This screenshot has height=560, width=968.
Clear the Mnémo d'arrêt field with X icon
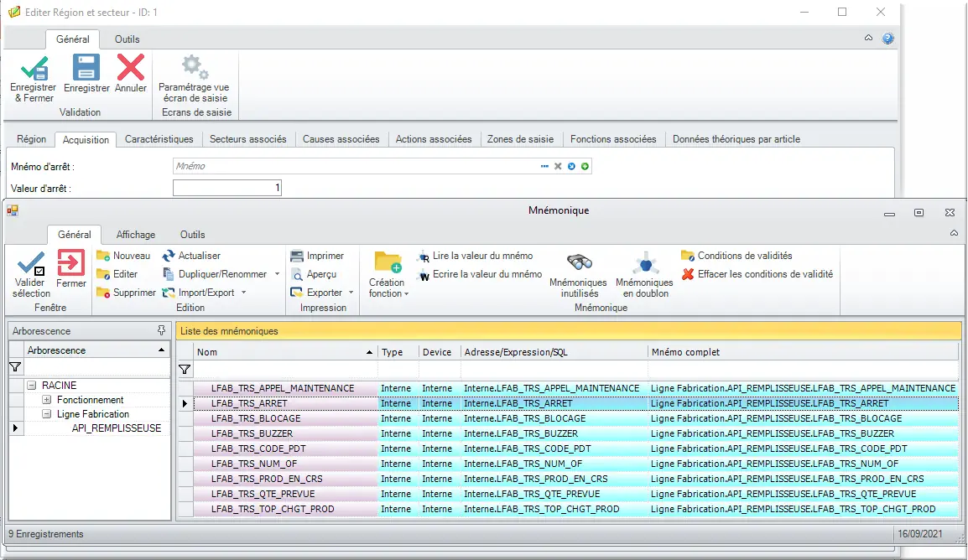tap(558, 166)
